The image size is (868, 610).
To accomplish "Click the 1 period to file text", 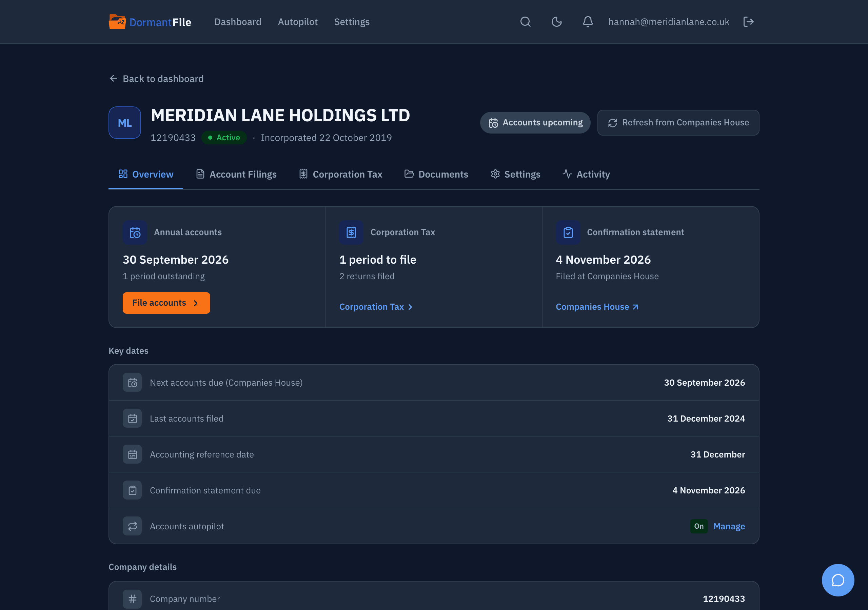I will coord(378,260).
